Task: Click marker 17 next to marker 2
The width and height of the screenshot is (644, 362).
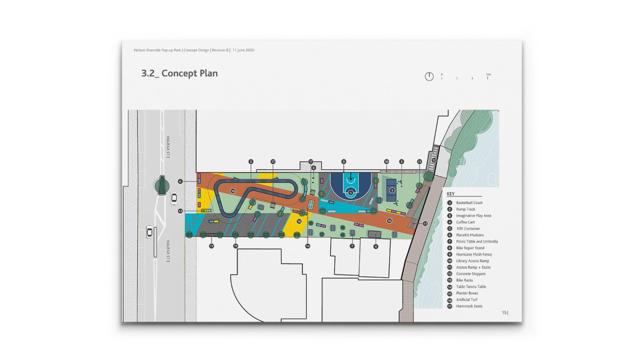Action: pyautogui.click(x=273, y=162)
